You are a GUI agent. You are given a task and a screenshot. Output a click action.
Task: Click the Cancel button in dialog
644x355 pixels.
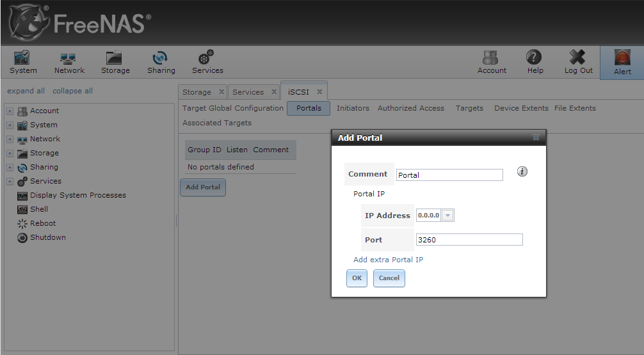[389, 278]
